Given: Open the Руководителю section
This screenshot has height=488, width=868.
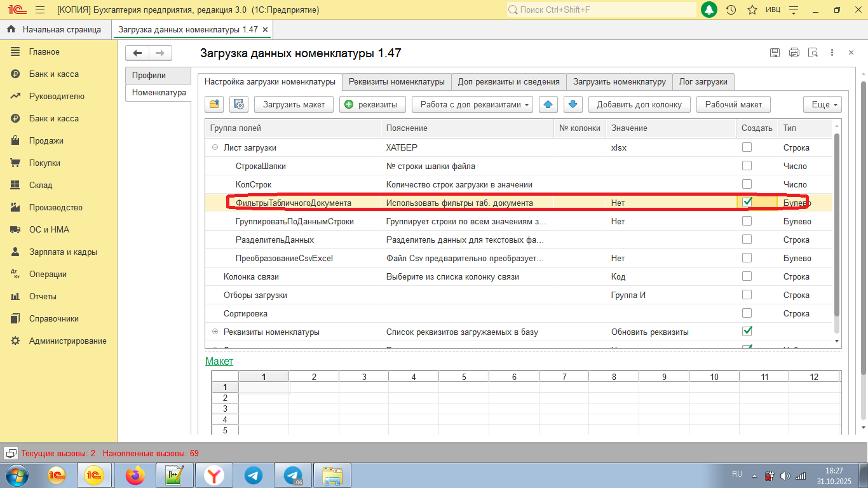Looking at the screenshot, I should pos(57,97).
